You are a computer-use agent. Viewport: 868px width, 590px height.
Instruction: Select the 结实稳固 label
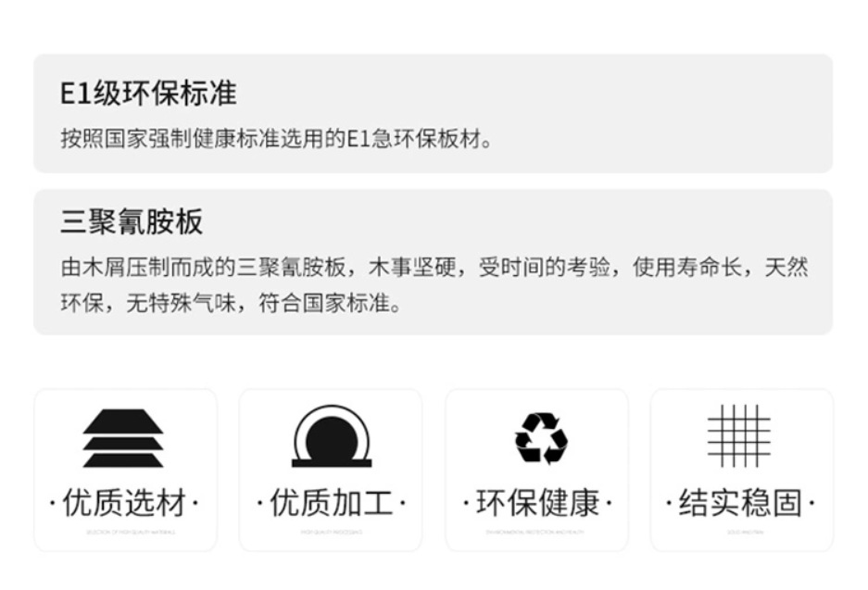coord(740,503)
